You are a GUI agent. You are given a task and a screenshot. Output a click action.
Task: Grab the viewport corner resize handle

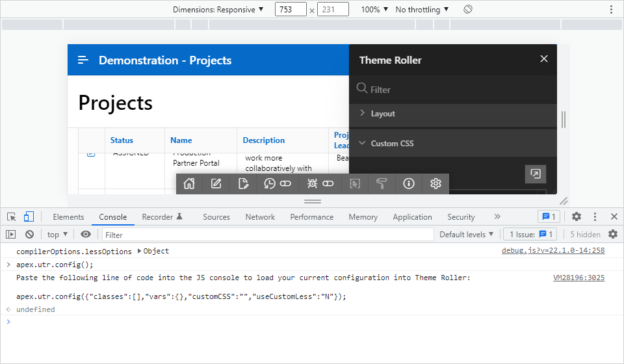click(564, 201)
